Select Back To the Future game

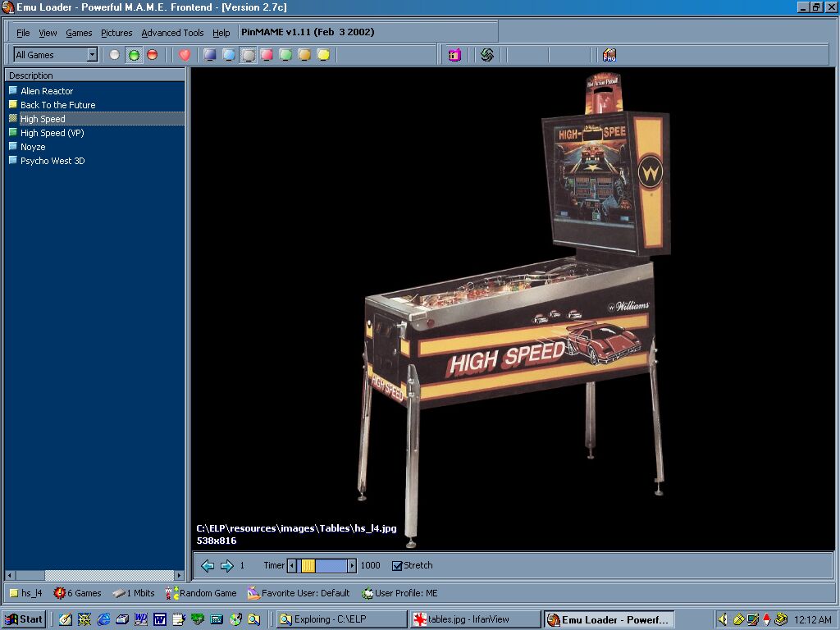pos(58,105)
